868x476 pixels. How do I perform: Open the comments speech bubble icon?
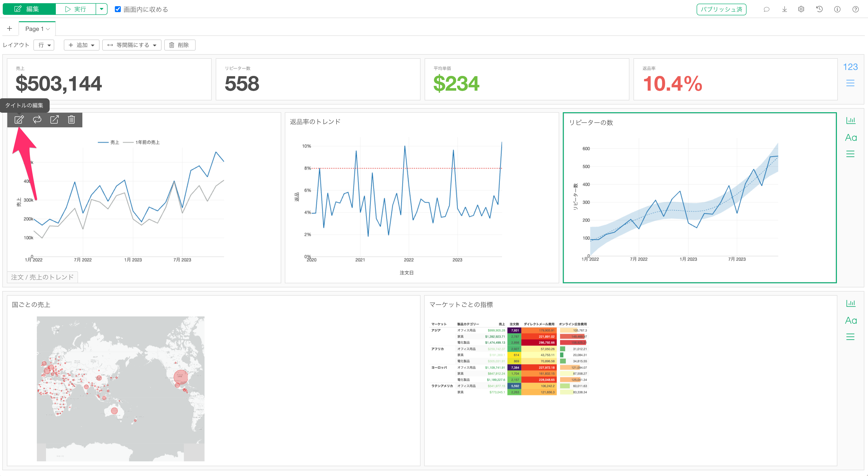pos(766,9)
